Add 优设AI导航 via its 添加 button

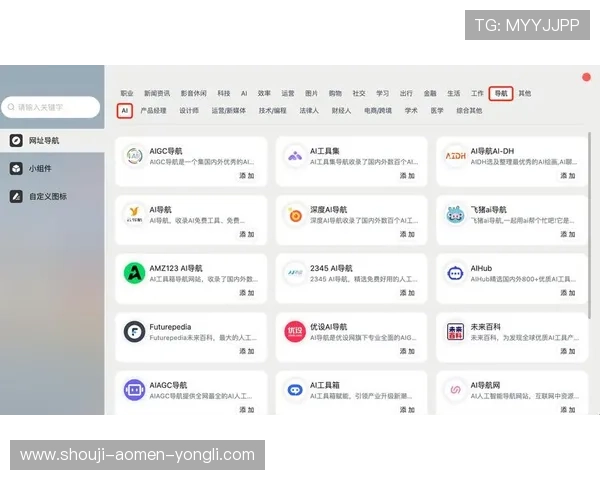pyautogui.click(x=407, y=351)
